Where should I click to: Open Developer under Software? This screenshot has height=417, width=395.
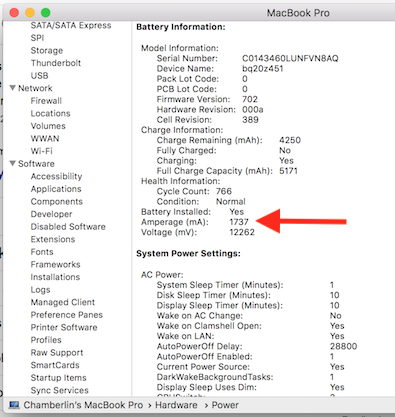(x=51, y=214)
